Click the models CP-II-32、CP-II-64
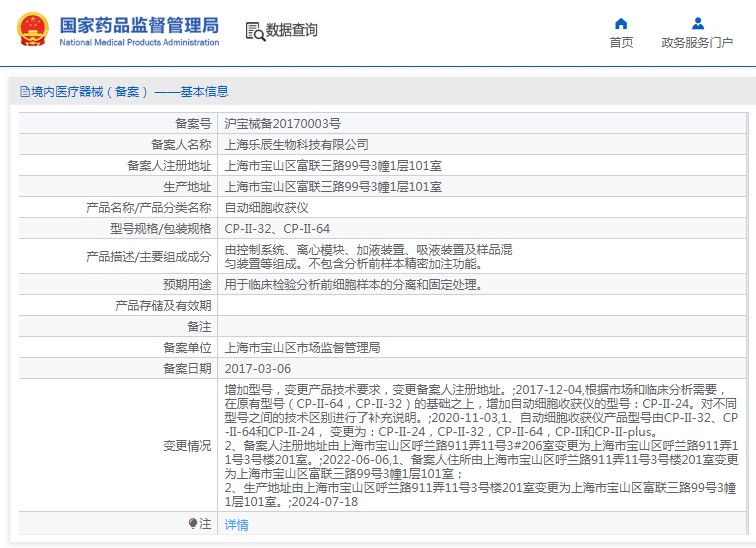 point(277,228)
